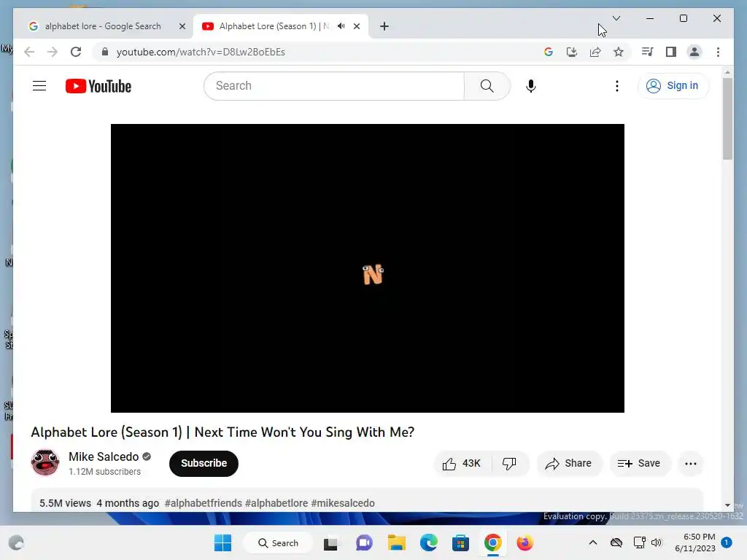The width and height of the screenshot is (747, 560).
Task: Open Windows taskbar Search box
Action: tap(278, 542)
